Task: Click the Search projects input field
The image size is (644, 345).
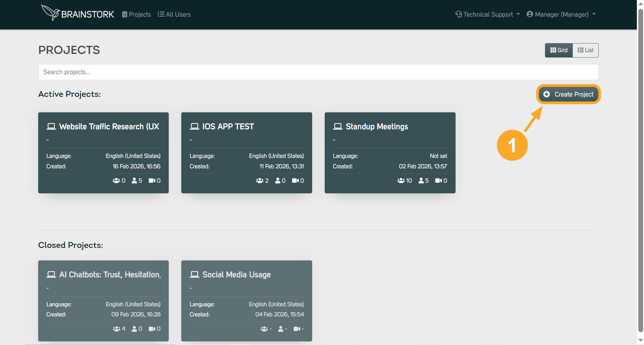Action: 318,72
